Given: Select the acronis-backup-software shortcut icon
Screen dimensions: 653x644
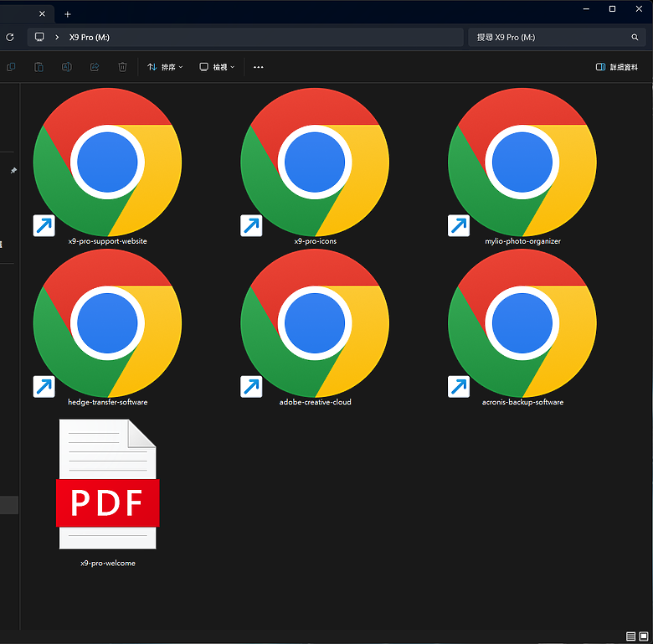Looking at the screenshot, I should (522, 323).
